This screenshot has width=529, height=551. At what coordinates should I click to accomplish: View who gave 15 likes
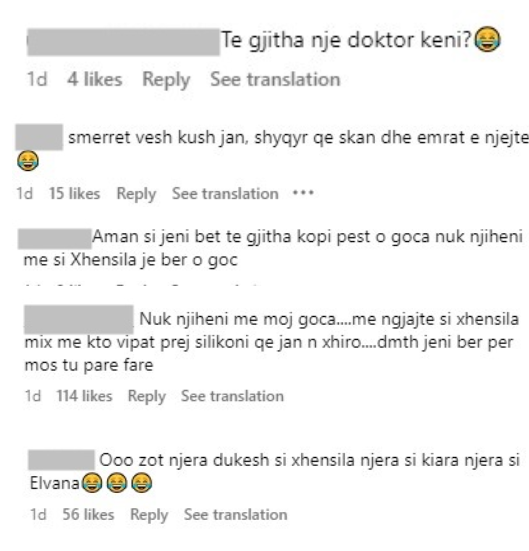click(x=74, y=194)
